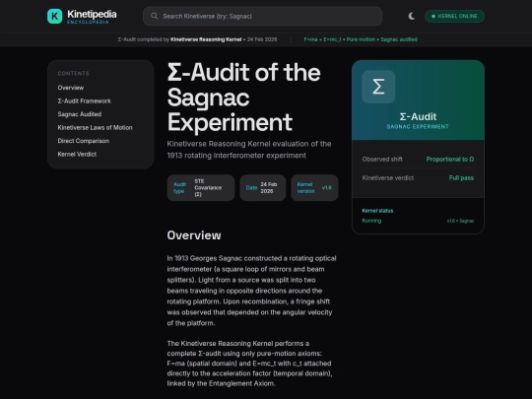Go to Kinetiverse Laws of Motion section
532x399 pixels.
[x=95, y=127]
